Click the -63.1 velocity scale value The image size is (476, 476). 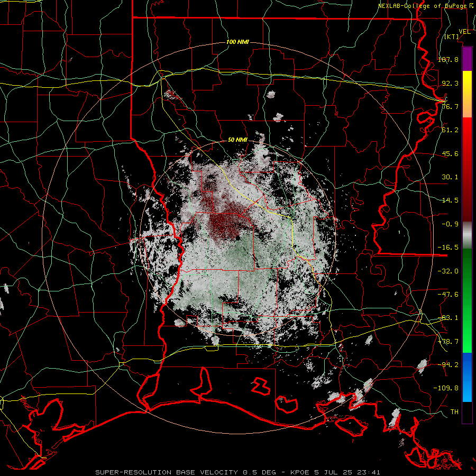pyautogui.click(x=448, y=318)
